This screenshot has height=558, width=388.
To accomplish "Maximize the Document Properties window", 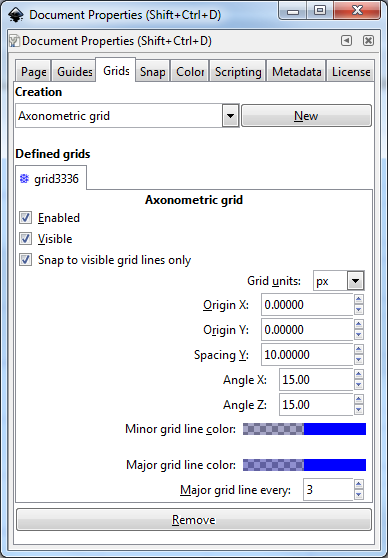I will pos(320,11).
